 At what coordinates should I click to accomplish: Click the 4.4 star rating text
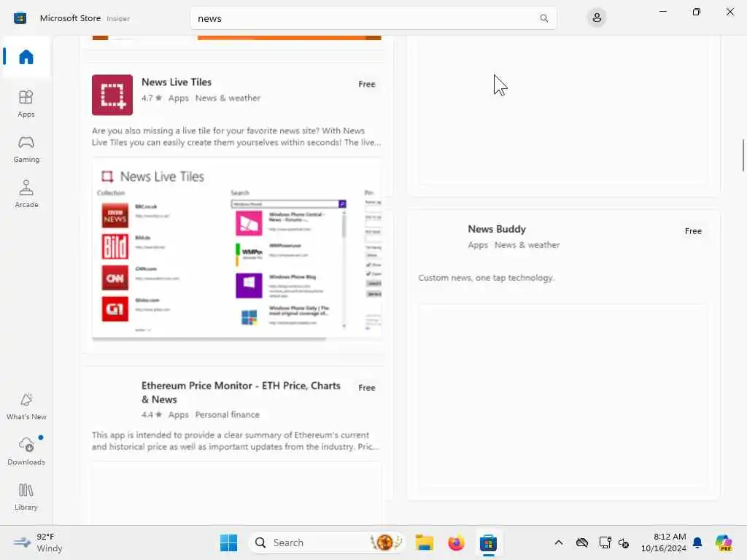click(152, 415)
